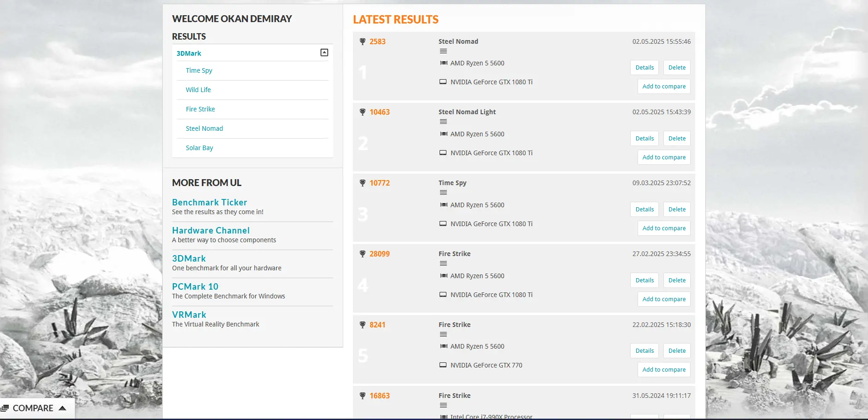868x420 pixels.
Task: Delete the 28099 Fire Strike result
Action: (x=677, y=280)
